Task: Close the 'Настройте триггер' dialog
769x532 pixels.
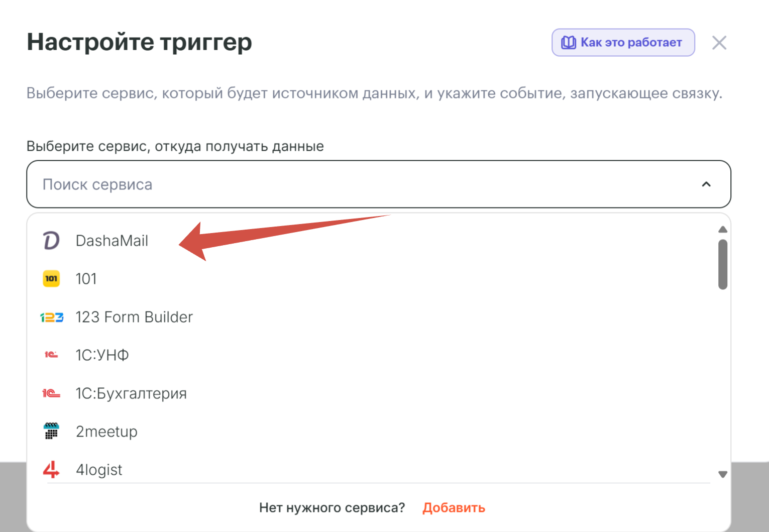Action: pos(719,43)
